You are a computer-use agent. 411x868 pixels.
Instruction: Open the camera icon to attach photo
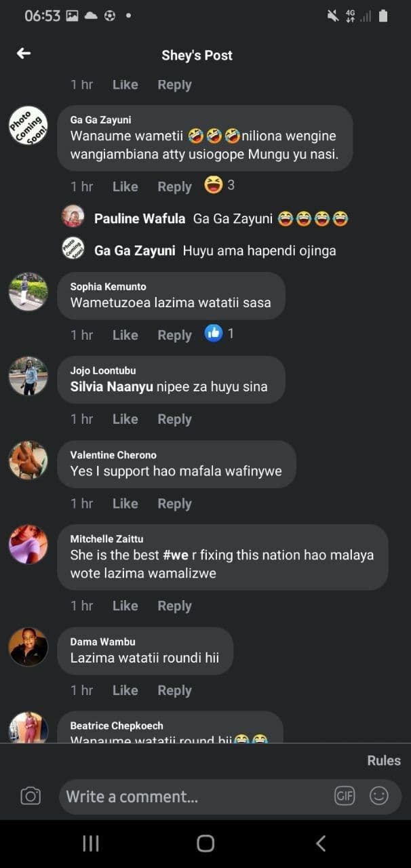coord(31,795)
